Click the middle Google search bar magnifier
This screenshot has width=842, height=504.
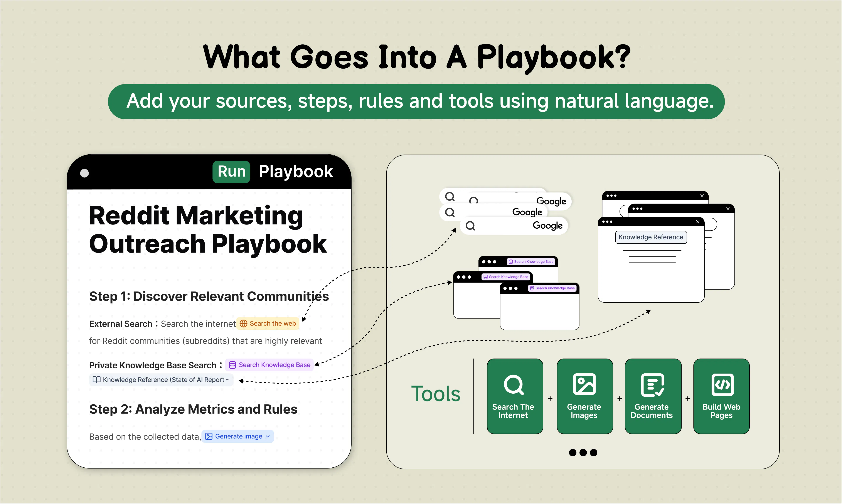tap(450, 213)
